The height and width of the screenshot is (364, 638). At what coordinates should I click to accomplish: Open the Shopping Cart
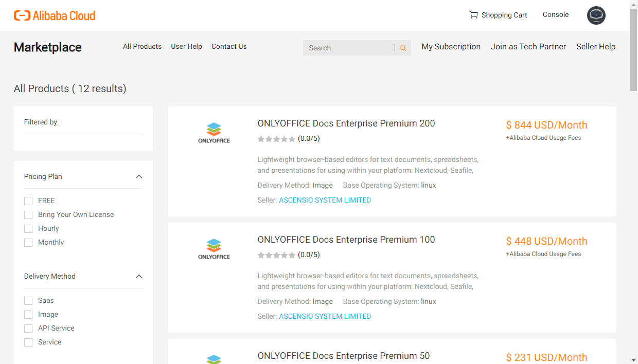pyautogui.click(x=498, y=15)
